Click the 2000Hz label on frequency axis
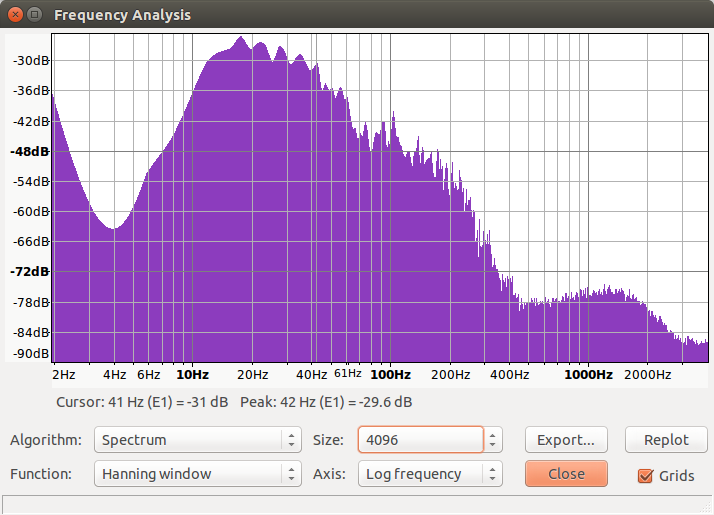The image size is (714, 515). [x=648, y=375]
